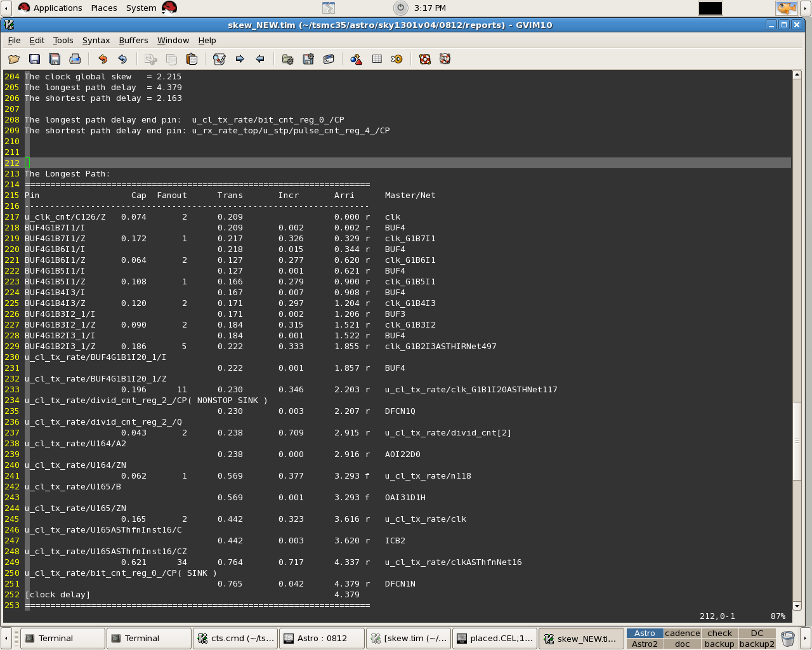Click the Find Next arrow icon
This screenshot has height=650, width=812.
(x=240, y=59)
